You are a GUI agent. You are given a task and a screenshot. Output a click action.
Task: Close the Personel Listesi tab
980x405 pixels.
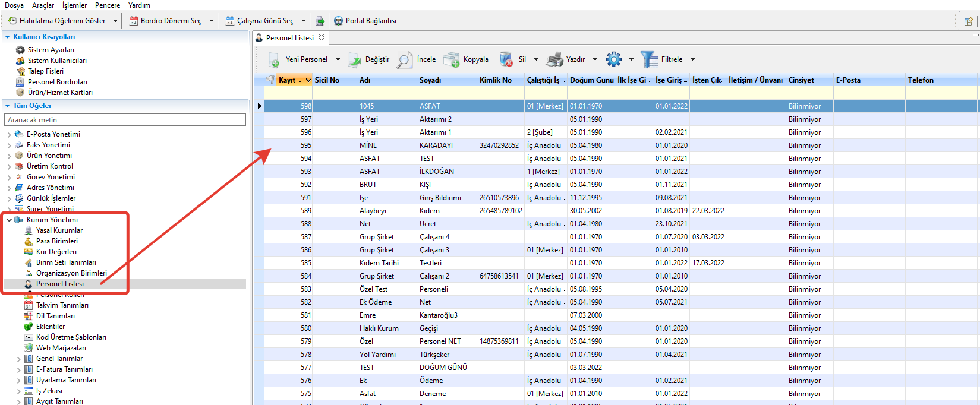pyautogui.click(x=322, y=37)
